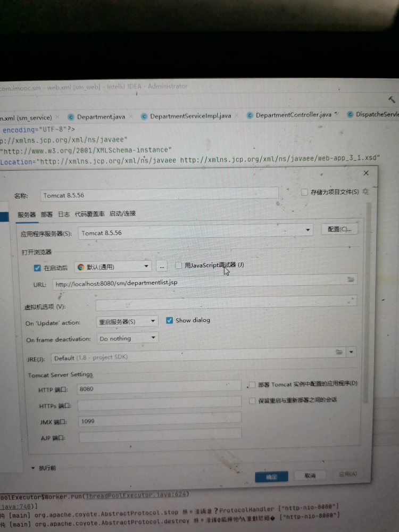Click the build hammer icon in the toolbar
Image resolution: width=399 pixels, height=532 pixels.
(392, 99)
